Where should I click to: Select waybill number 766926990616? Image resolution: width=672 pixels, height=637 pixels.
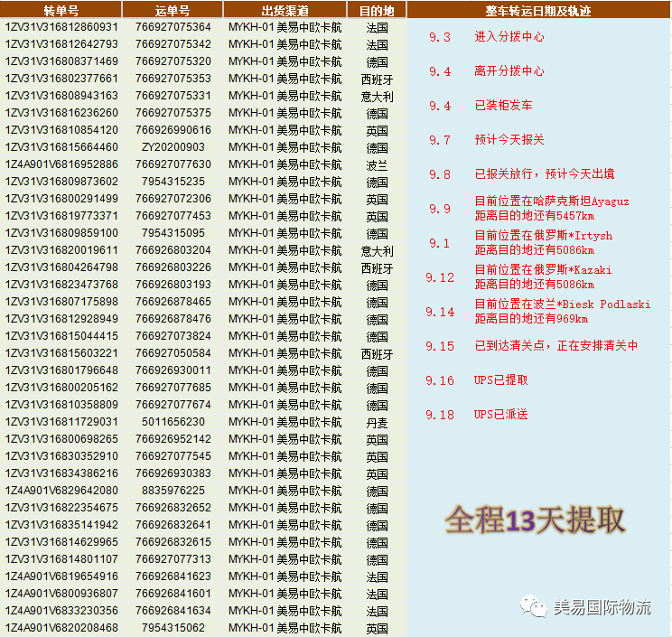point(173,130)
